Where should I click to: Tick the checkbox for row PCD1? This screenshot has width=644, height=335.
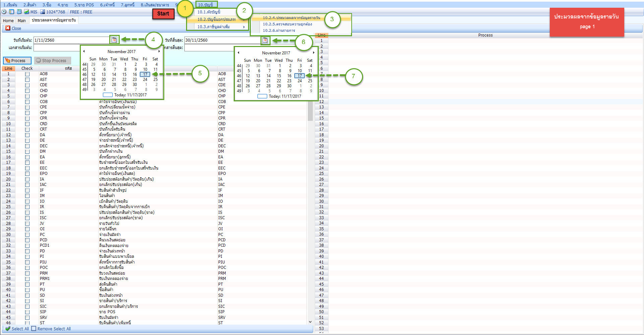click(27, 245)
